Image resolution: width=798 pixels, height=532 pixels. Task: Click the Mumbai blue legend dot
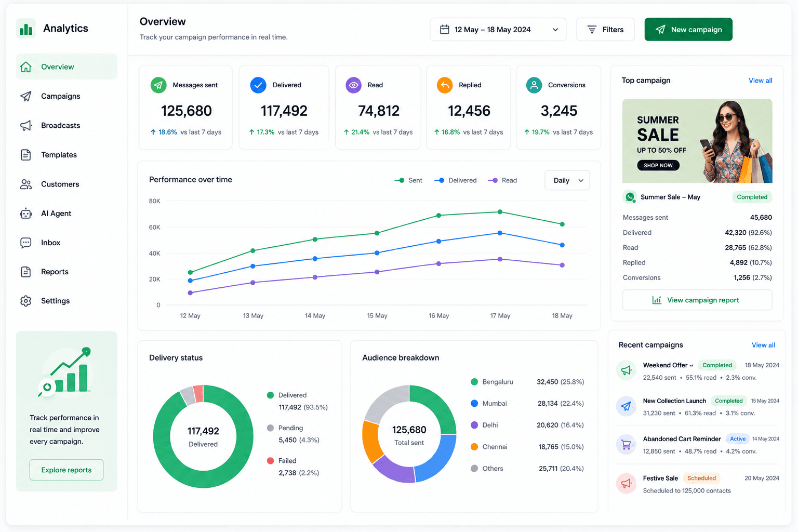[x=474, y=404]
